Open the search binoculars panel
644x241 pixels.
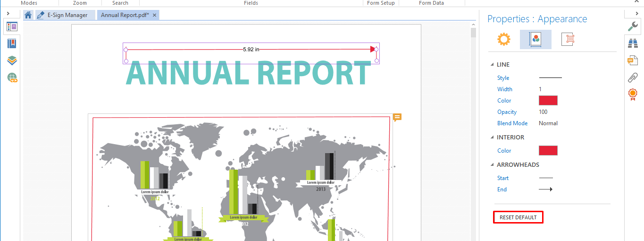point(633,43)
